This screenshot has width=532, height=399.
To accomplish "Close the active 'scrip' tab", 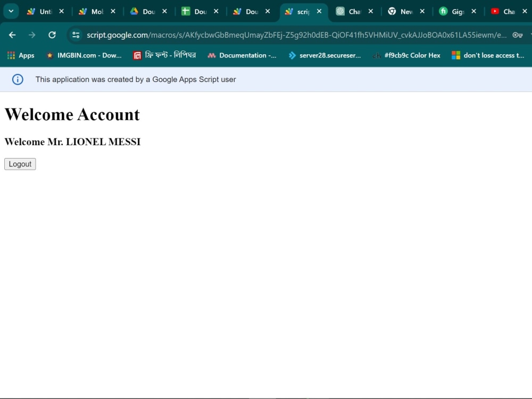I will [319, 11].
